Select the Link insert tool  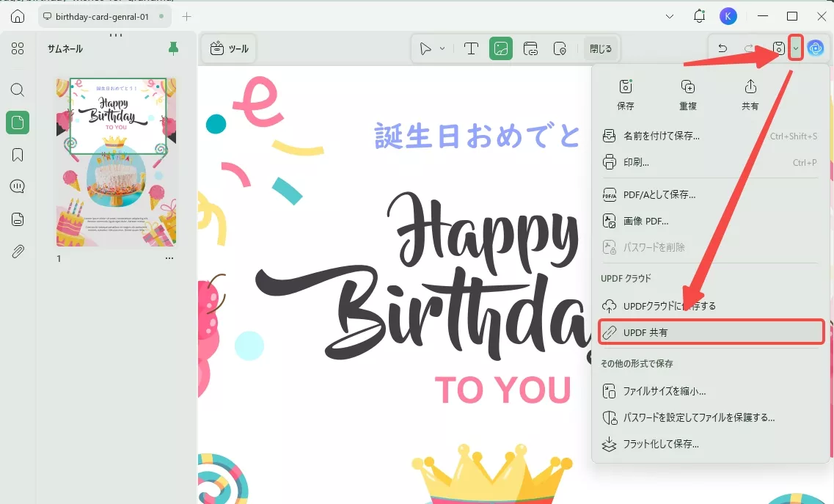pyautogui.click(x=530, y=49)
